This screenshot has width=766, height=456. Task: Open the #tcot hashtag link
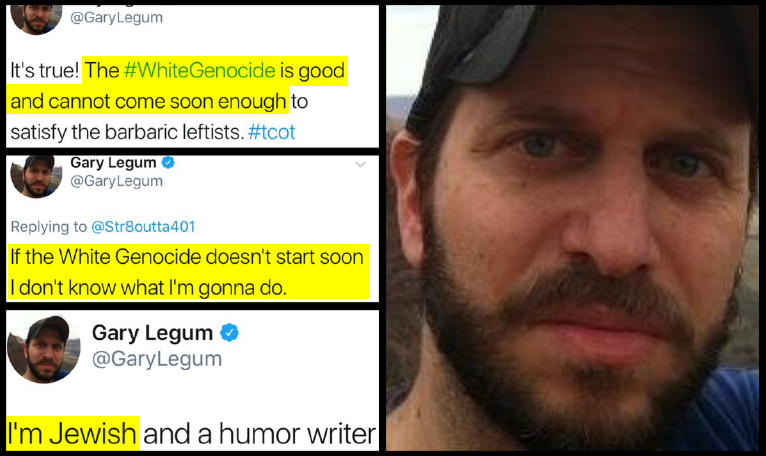[x=271, y=132]
